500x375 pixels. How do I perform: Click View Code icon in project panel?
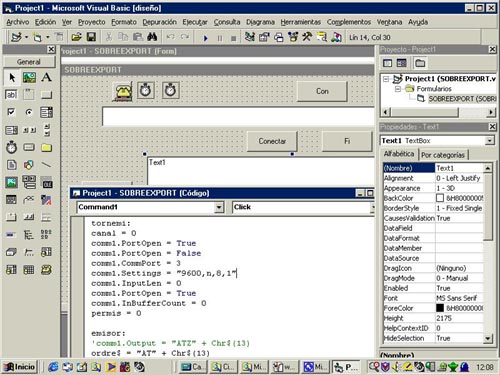point(387,63)
